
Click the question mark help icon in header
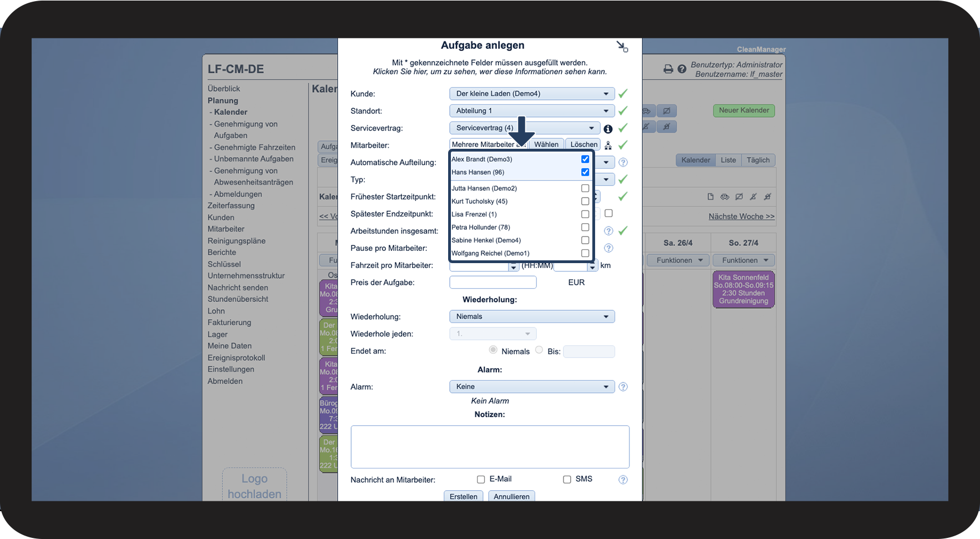click(x=682, y=69)
